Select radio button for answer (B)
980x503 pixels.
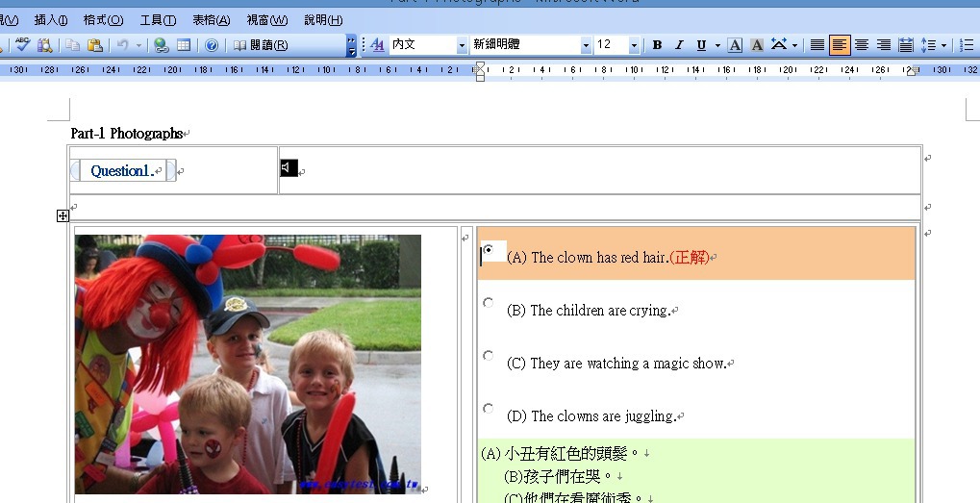point(489,303)
